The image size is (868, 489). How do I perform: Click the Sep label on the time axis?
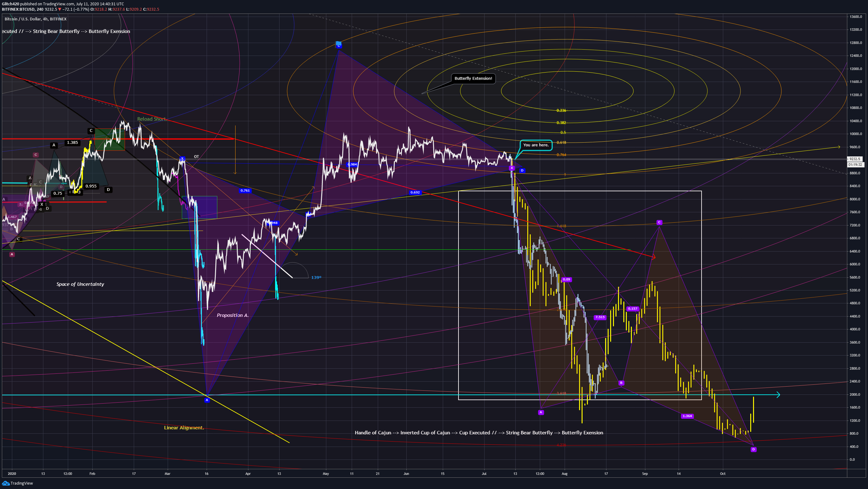[645, 474]
